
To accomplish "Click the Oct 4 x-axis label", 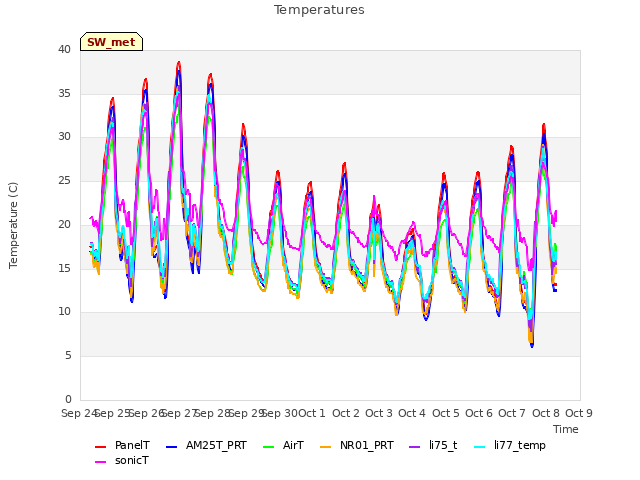I will (412, 413).
